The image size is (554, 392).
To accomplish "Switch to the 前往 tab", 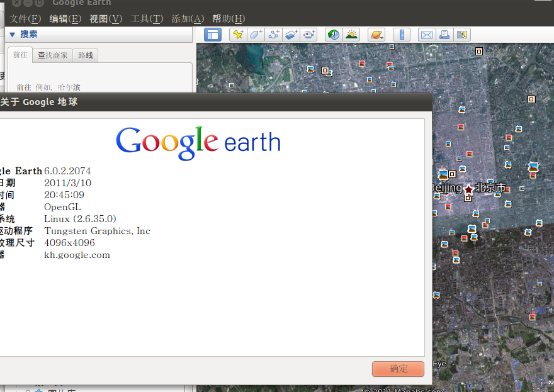I will click(x=20, y=55).
